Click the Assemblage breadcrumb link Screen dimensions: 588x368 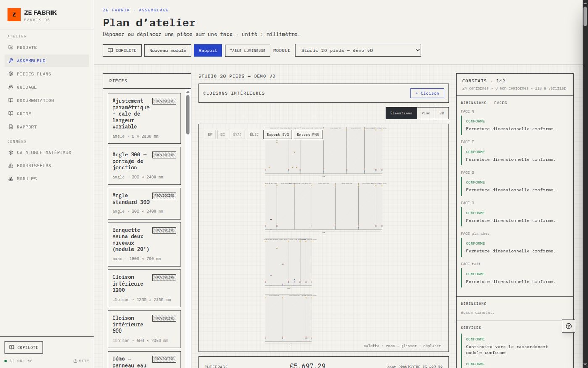pyautogui.click(x=154, y=10)
